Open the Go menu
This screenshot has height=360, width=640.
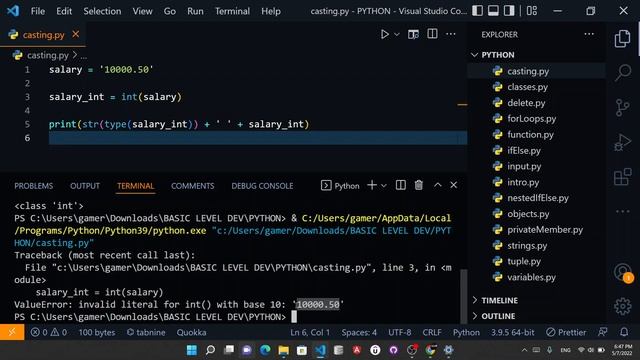169,11
